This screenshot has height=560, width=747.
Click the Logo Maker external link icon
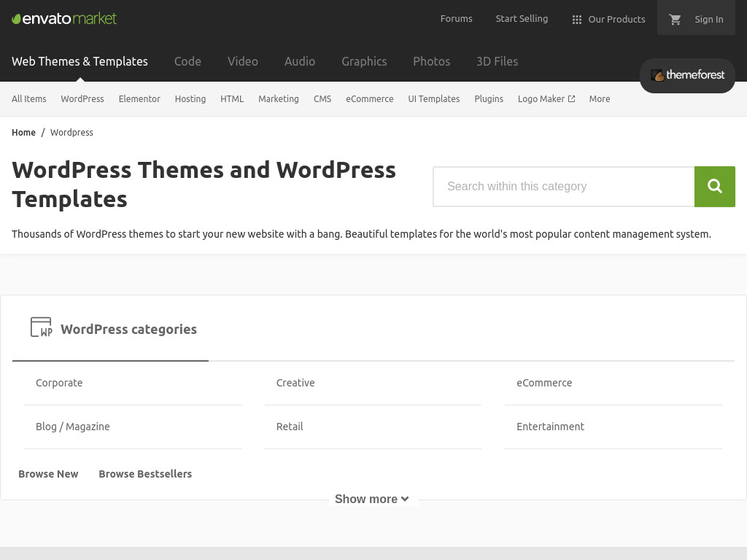[572, 98]
